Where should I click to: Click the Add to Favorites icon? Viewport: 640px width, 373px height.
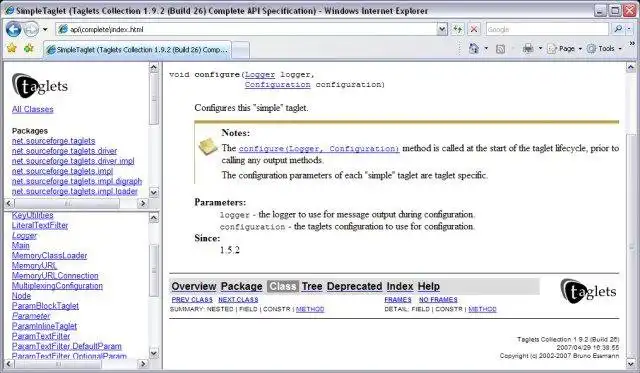[29, 49]
